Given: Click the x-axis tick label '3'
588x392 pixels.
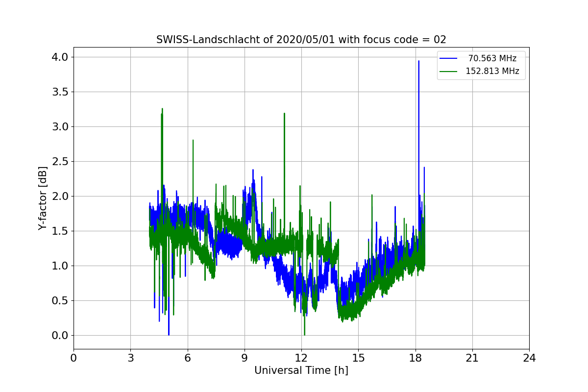Looking at the screenshot, I should [x=130, y=358].
